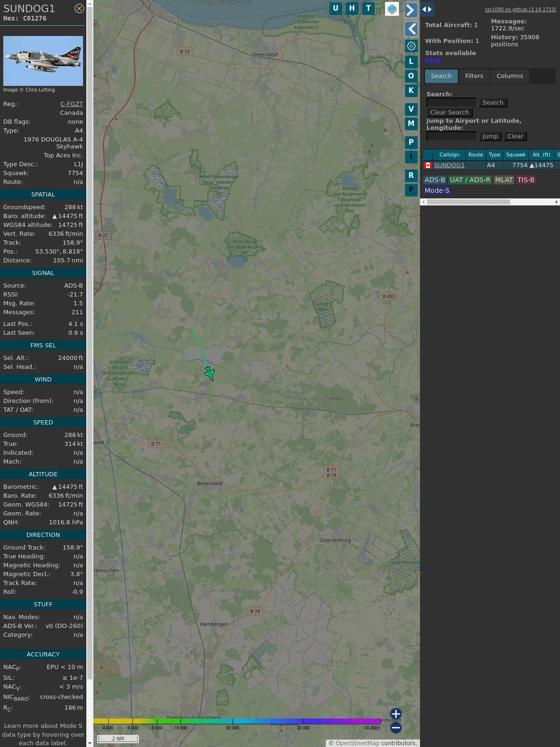Click the SPATIAL section header
The width and height of the screenshot is (560, 747).
pyautogui.click(x=43, y=195)
